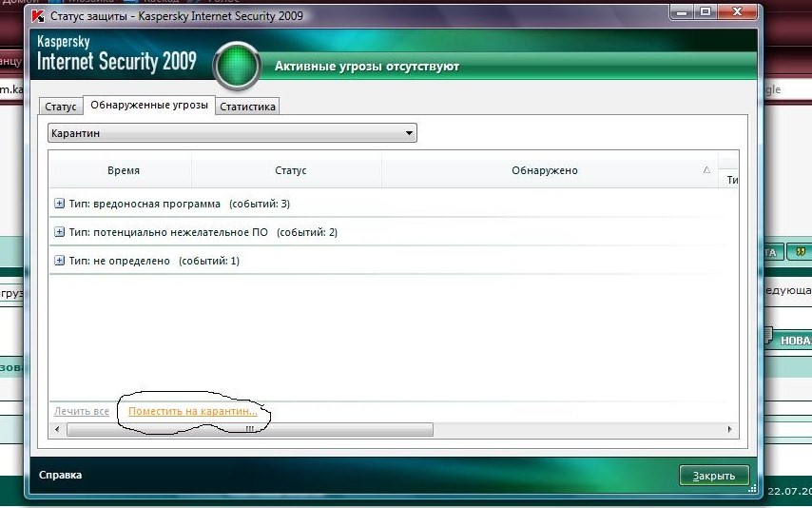The image size is (812, 508).
Task: Open the Карантин dropdown list
Action: [232, 133]
